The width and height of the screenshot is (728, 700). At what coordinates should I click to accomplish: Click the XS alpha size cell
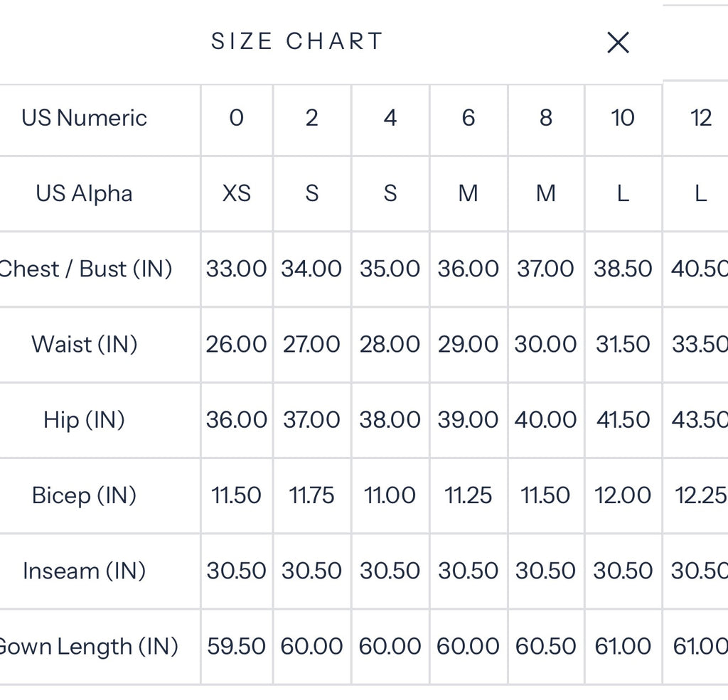[236, 193]
